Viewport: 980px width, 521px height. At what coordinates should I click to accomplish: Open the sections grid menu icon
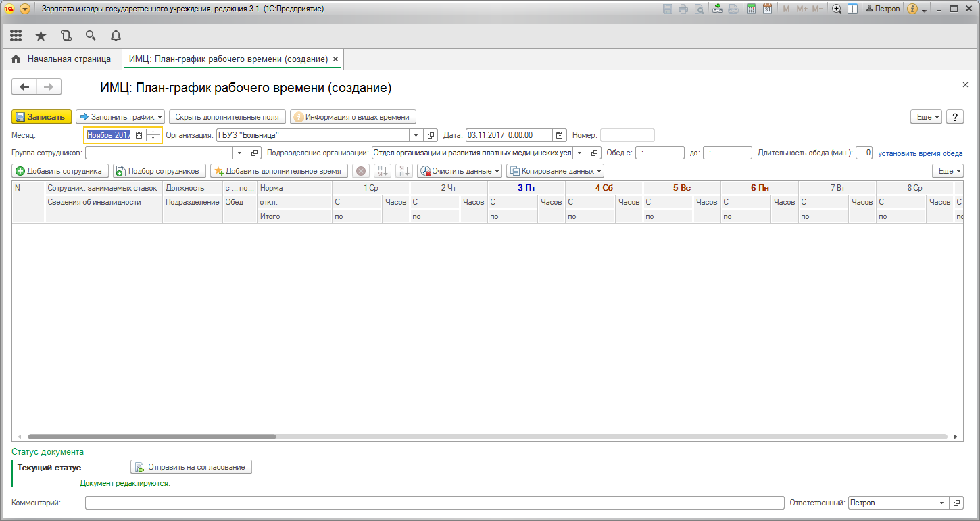tap(16, 36)
